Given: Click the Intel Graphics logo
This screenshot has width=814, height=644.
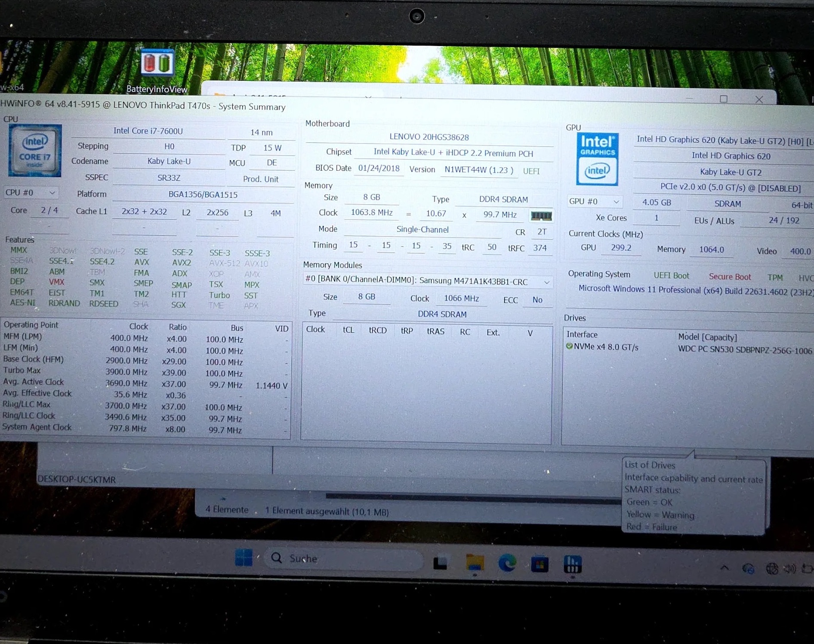Looking at the screenshot, I should 597,159.
